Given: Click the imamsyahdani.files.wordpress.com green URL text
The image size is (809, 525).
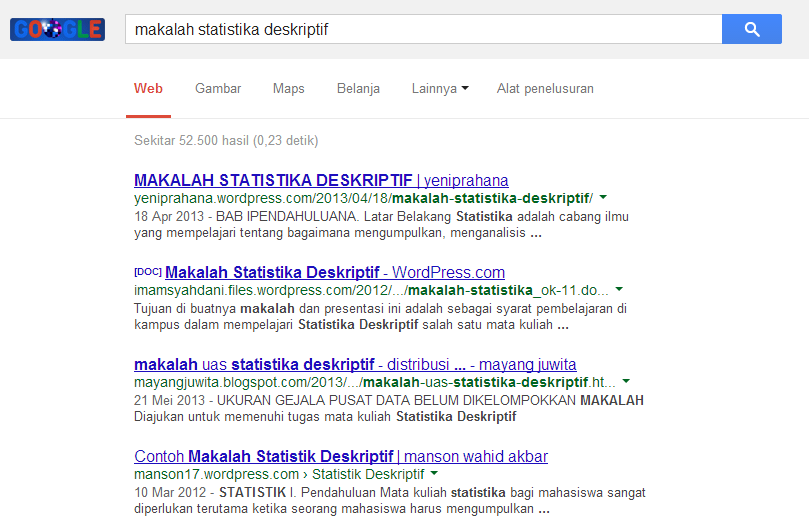Looking at the screenshot, I should click(x=371, y=290).
